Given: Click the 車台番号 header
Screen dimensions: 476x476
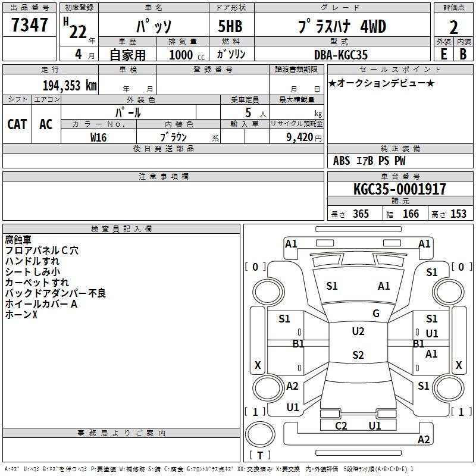Looking at the screenshot, I should (400, 176).
